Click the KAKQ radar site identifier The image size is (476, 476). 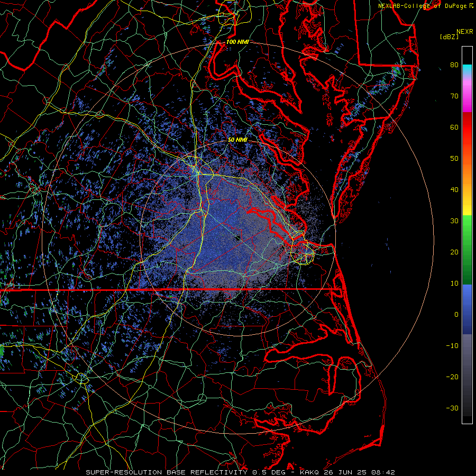[310, 472]
